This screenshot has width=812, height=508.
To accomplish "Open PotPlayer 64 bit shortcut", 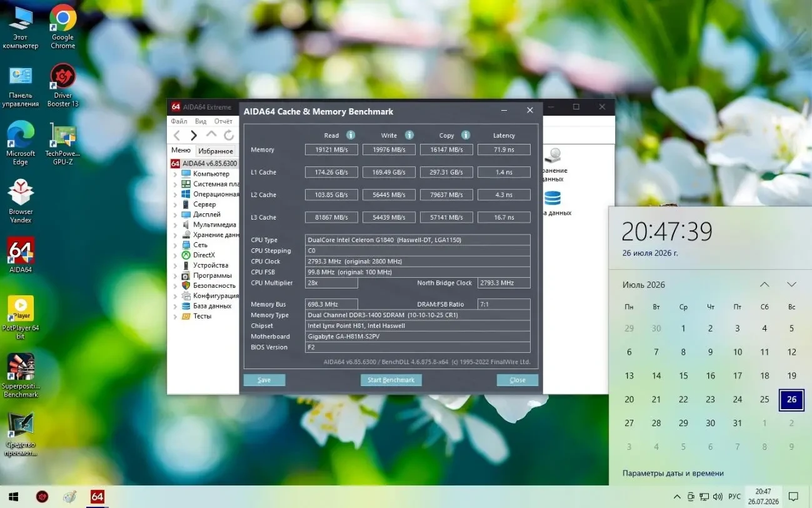I will click(20, 318).
